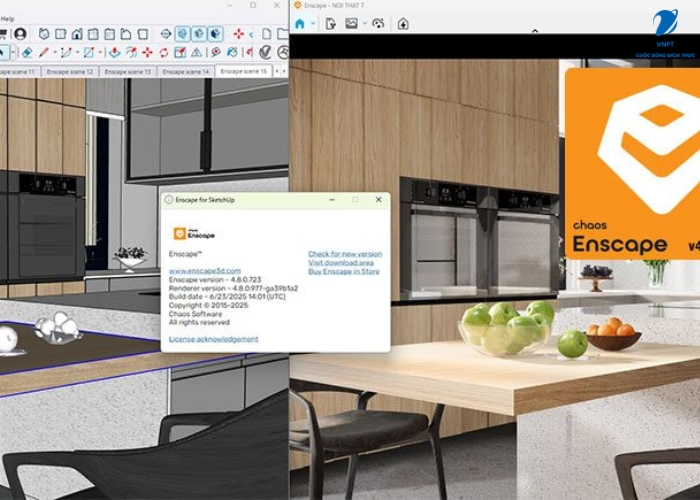Select the Move tool left of Rotate
Screen dimensions: 700x500
point(147,52)
